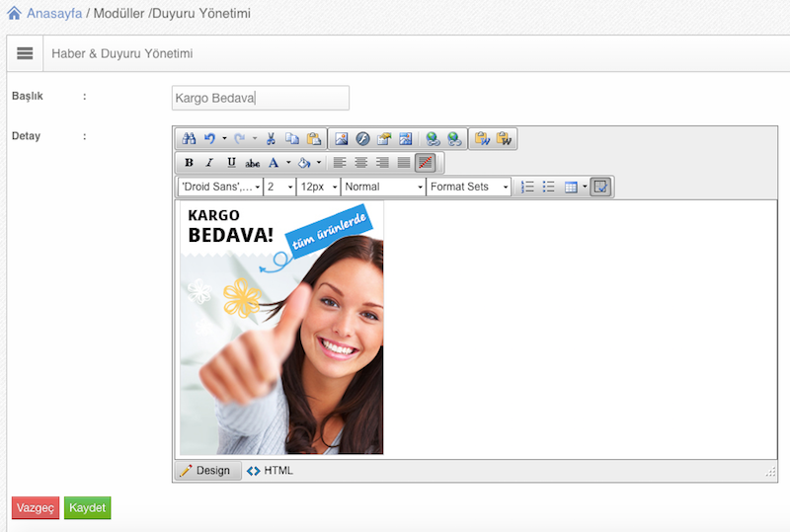The height and width of the screenshot is (532, 790).
Task: Toggle underline formatting
Action: 231,163
